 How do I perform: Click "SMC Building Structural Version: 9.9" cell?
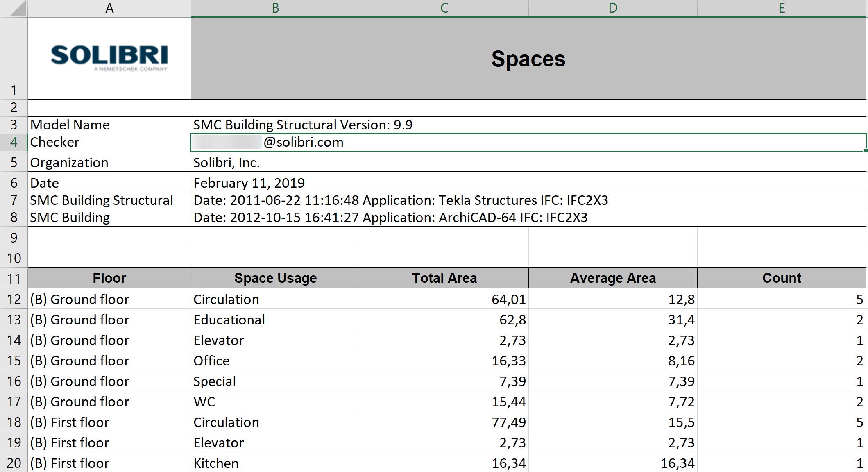click(x=528, y=125)
